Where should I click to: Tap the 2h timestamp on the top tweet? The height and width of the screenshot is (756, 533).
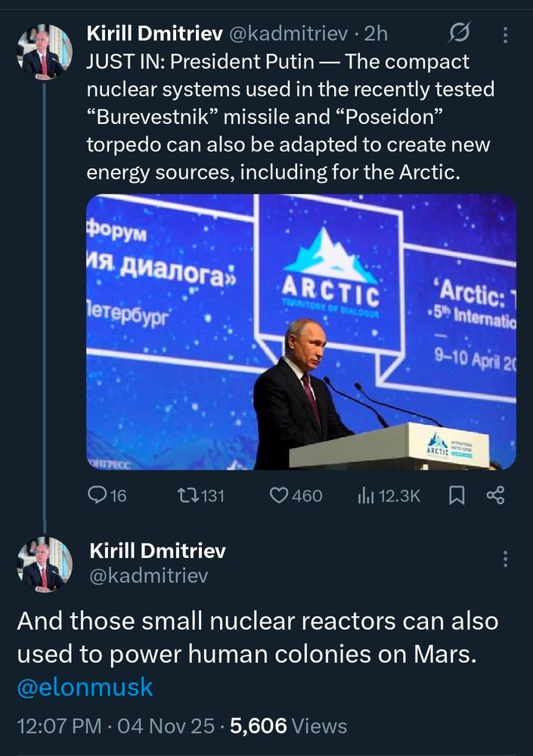[x=376, y=33]
